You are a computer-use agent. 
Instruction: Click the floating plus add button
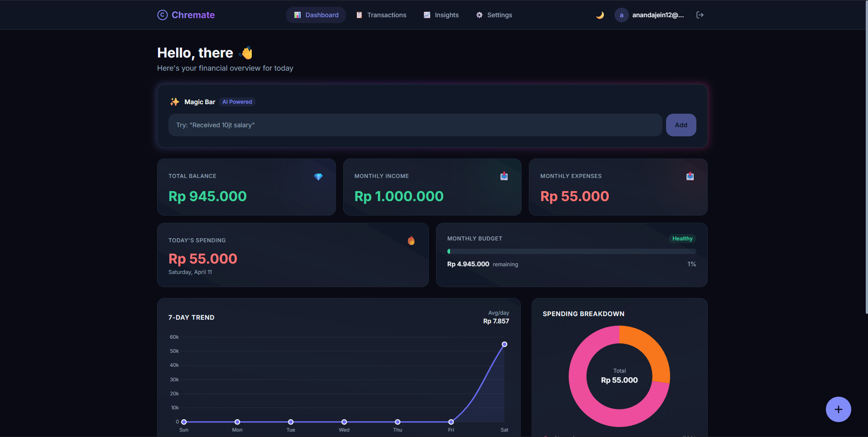pos(838,409)
